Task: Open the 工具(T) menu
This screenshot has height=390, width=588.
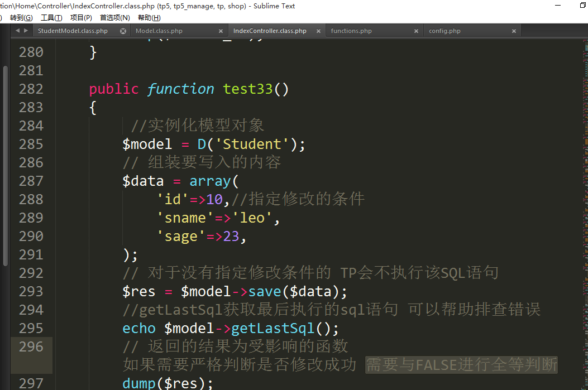Action: point(51,18)
